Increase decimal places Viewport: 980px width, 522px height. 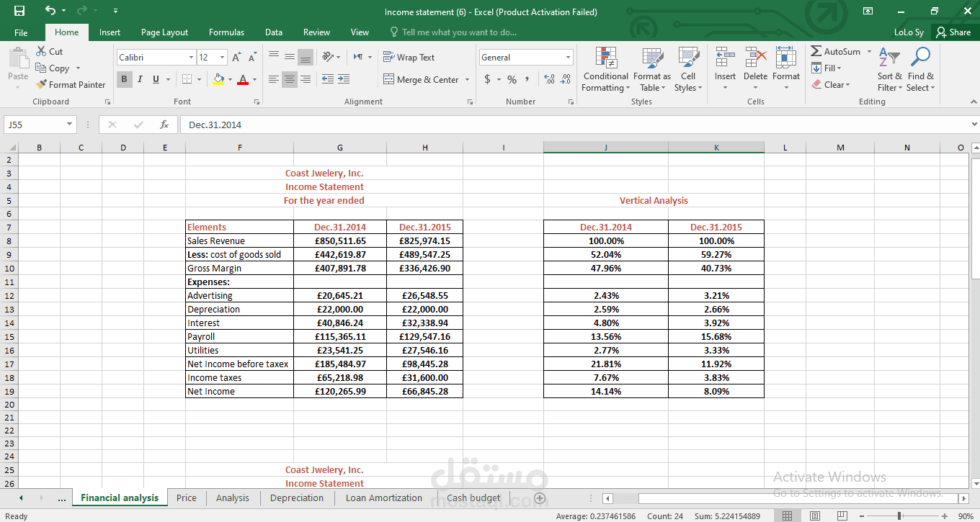(x=549, y=79)
